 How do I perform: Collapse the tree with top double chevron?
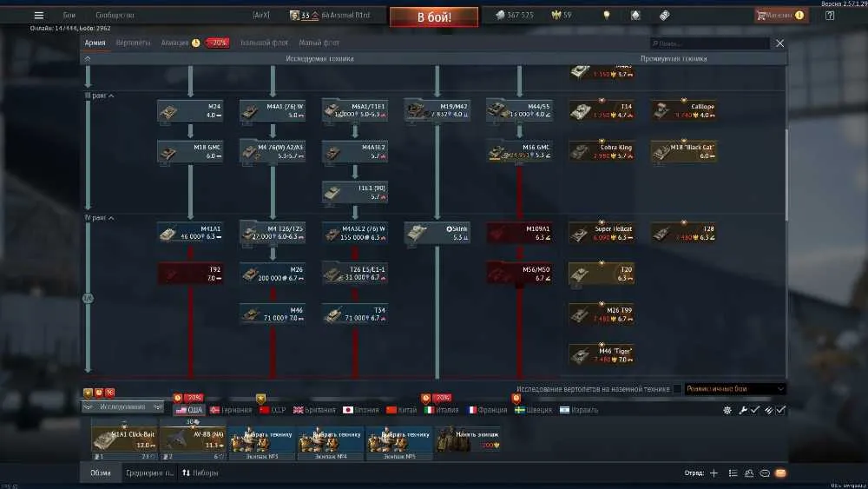88,58
